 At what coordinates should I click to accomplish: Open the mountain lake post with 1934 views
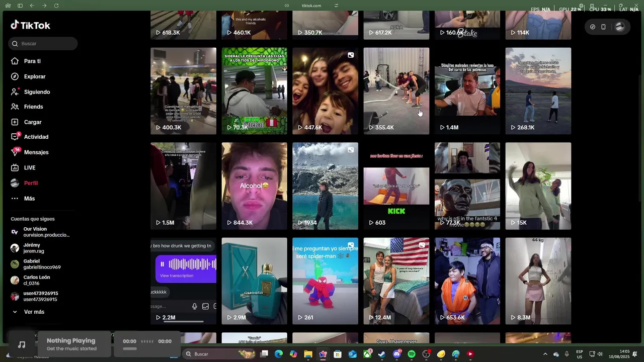tap(326, 186)
